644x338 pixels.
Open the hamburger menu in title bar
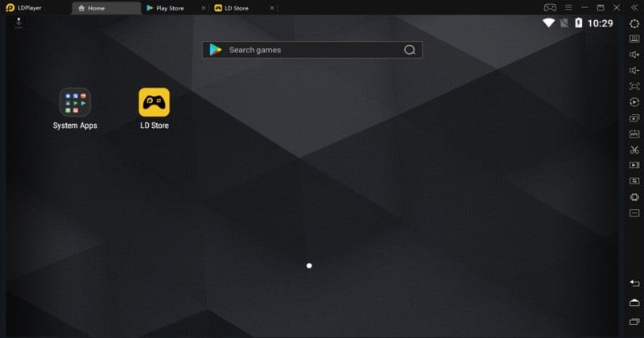[x=568, y=7]
